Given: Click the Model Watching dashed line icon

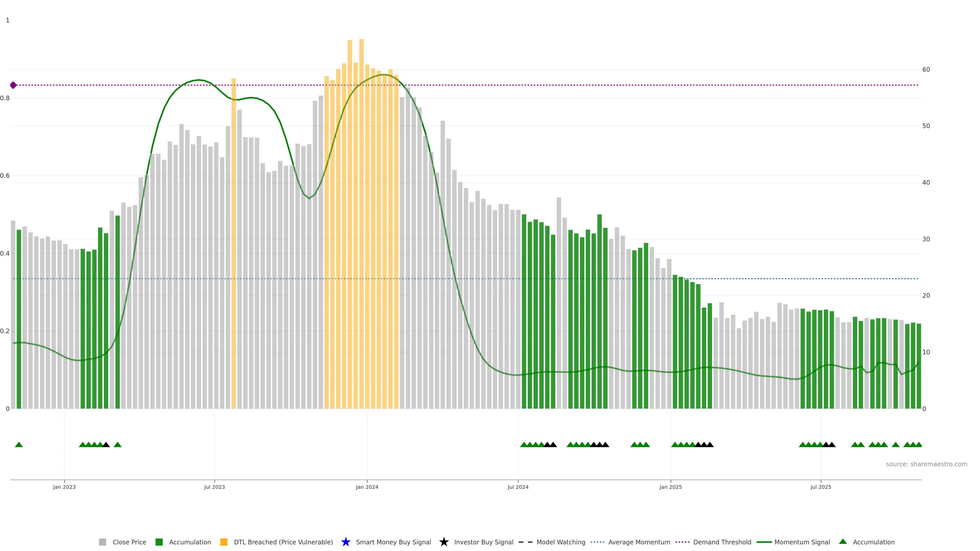Looking at the screenshot, I should pyautogui.click(x=525, y=542).
